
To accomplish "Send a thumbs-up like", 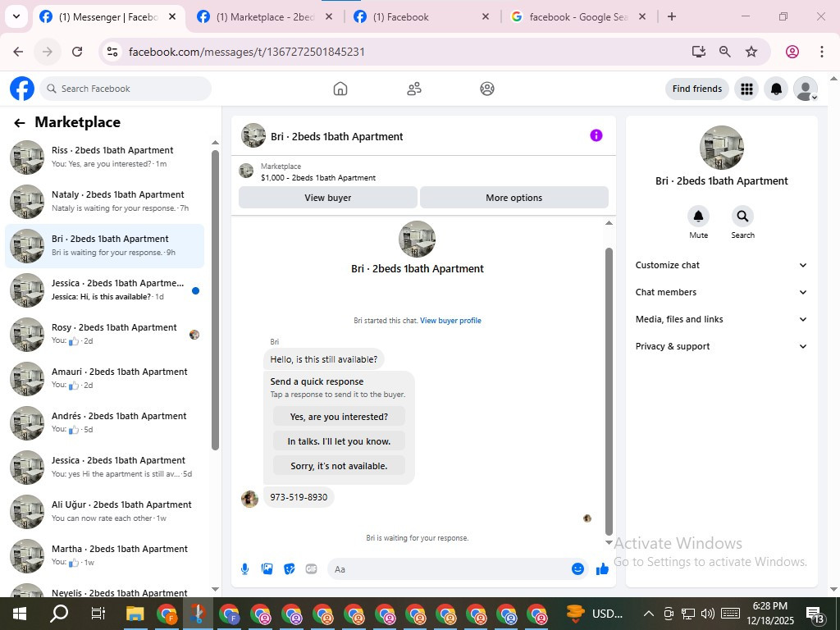I will tap(603, 569).
